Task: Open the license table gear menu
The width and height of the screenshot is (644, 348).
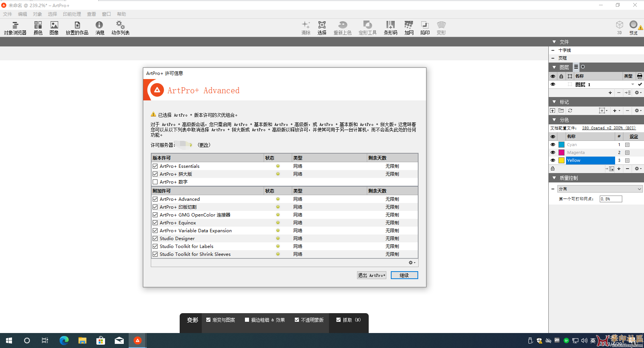Action: 412,263
